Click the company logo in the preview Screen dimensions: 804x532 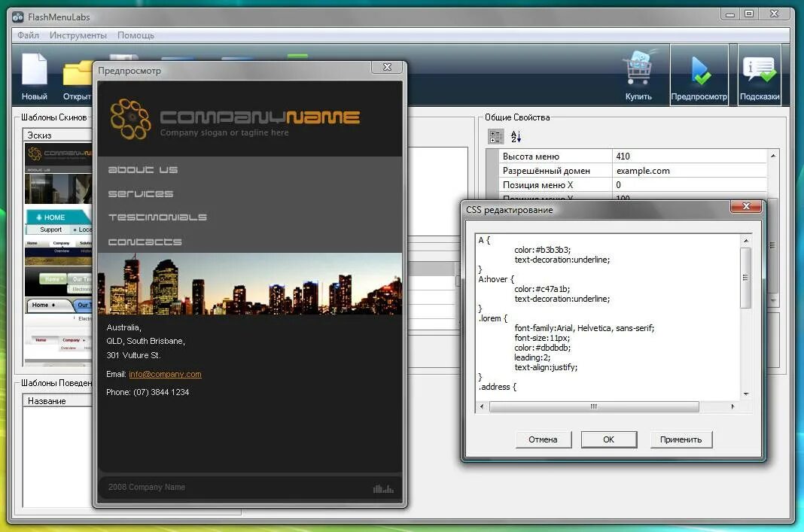[x=130, y=120]
